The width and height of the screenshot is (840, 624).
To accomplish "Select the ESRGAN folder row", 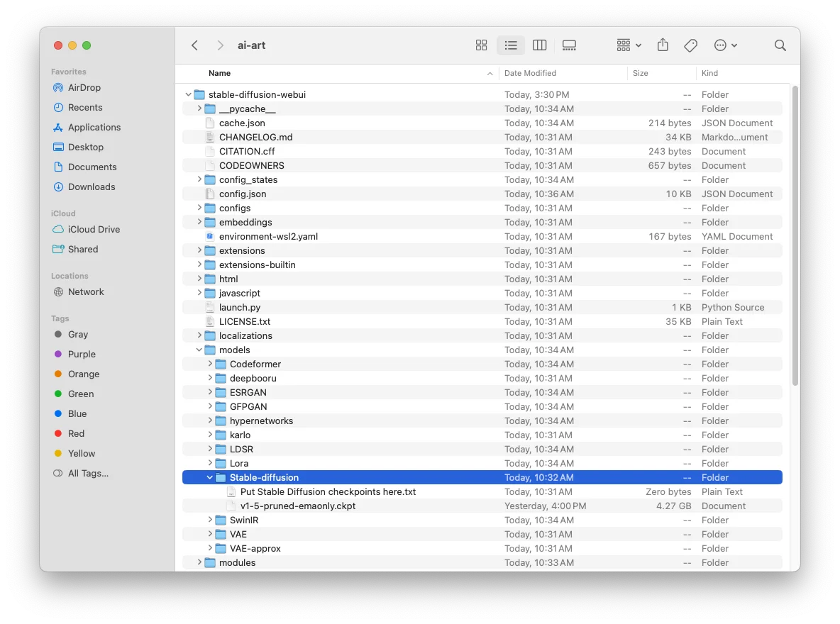I will [482, 392].
